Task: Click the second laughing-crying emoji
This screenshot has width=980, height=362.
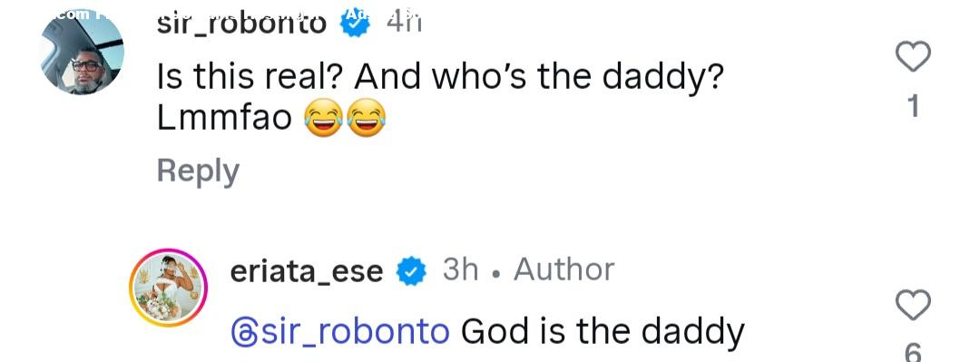Action: [366, 118]
